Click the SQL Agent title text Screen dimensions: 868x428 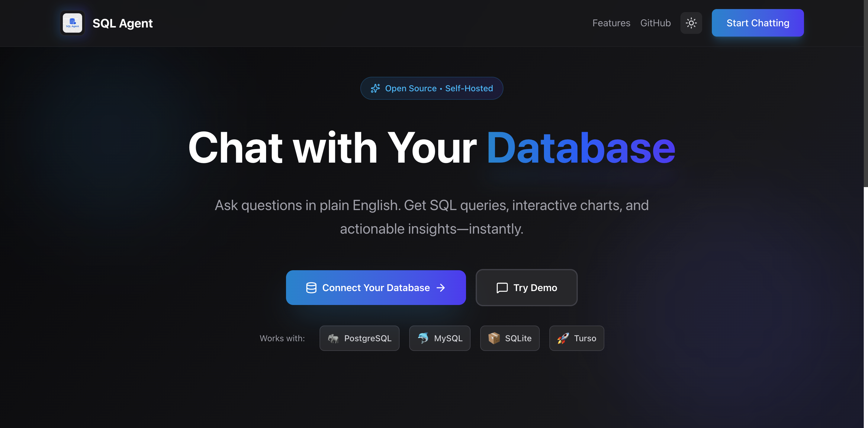pos(123,23)
